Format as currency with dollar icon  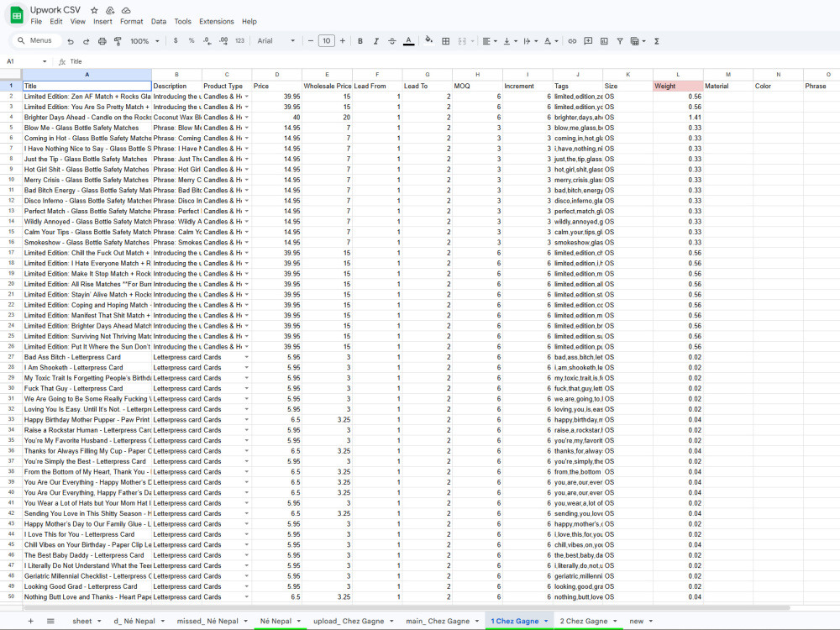tap(176, 40)
